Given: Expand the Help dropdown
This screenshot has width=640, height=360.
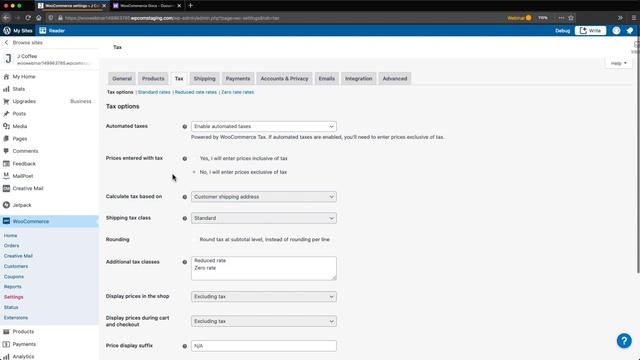Looking at the screenshot, I should 618,63.
